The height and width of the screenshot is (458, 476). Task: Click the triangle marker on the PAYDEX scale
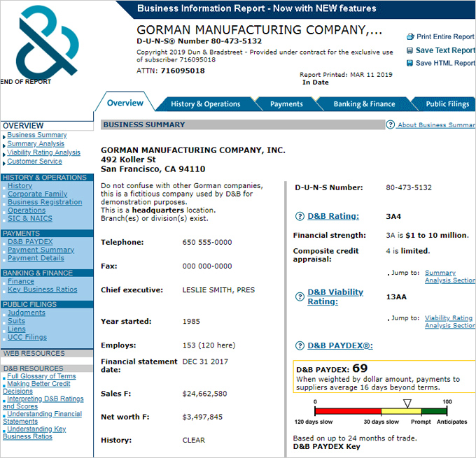(407, 403)
